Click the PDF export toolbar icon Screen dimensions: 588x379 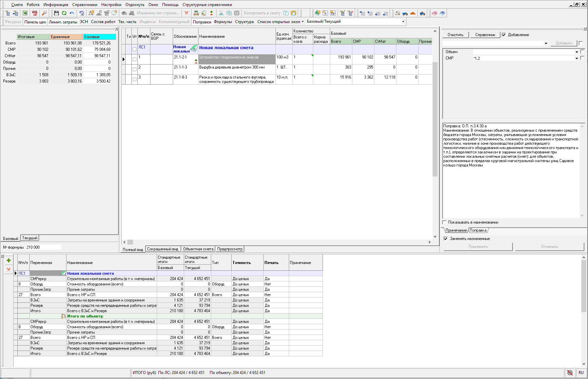pyautogui.click(x=35, y=13)
